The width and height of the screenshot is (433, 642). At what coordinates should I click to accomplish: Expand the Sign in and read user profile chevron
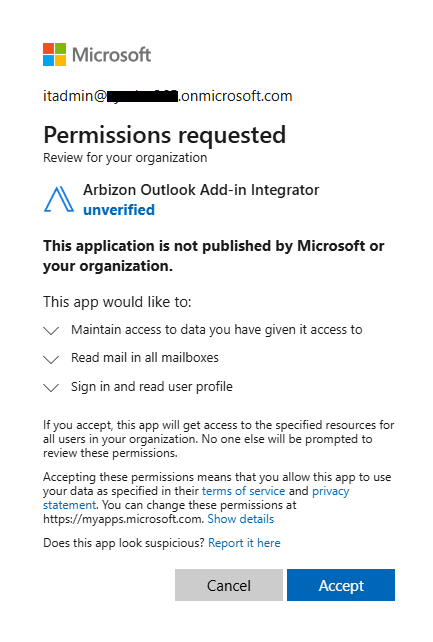[x=51, y=387]
